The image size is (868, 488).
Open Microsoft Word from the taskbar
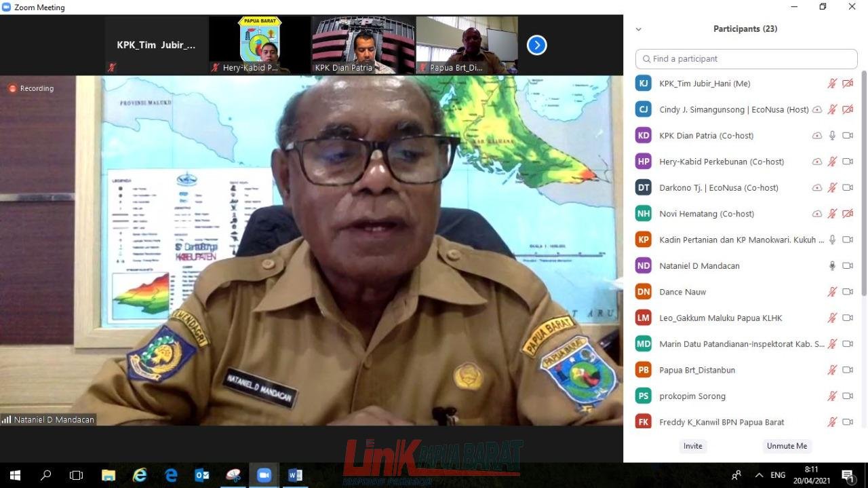click(295, 475)
